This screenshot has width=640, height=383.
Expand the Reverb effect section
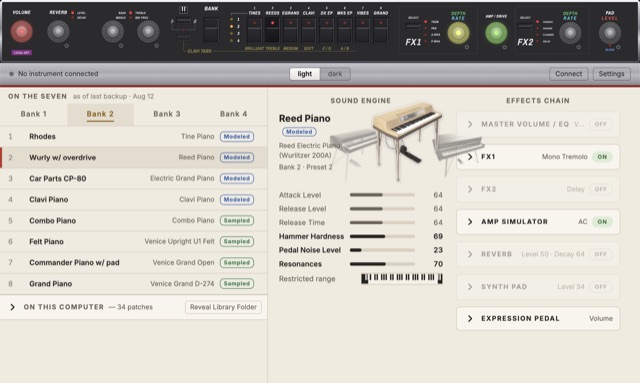tap(470, 254)
